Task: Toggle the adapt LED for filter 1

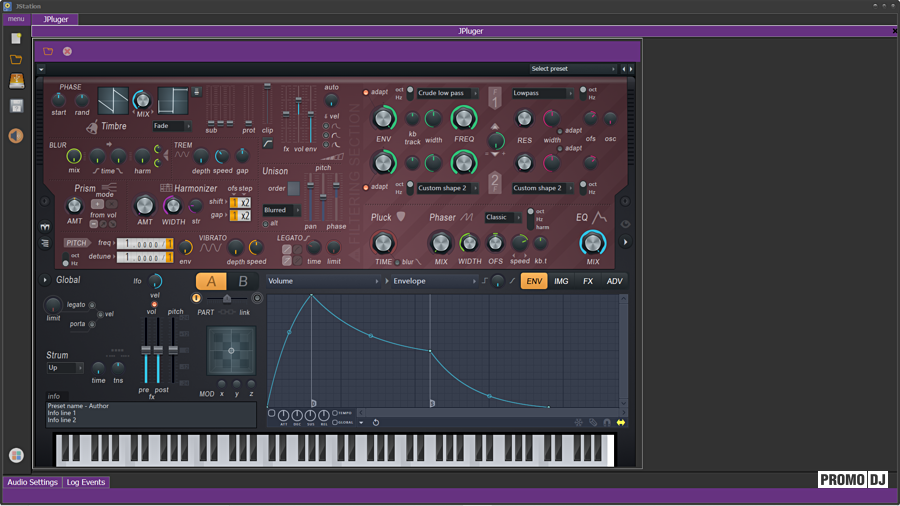Action: (366, 92)
